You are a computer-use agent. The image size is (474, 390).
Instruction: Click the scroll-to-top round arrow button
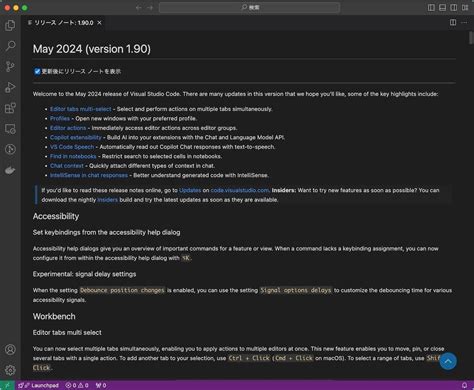click(x=448, y=361)
